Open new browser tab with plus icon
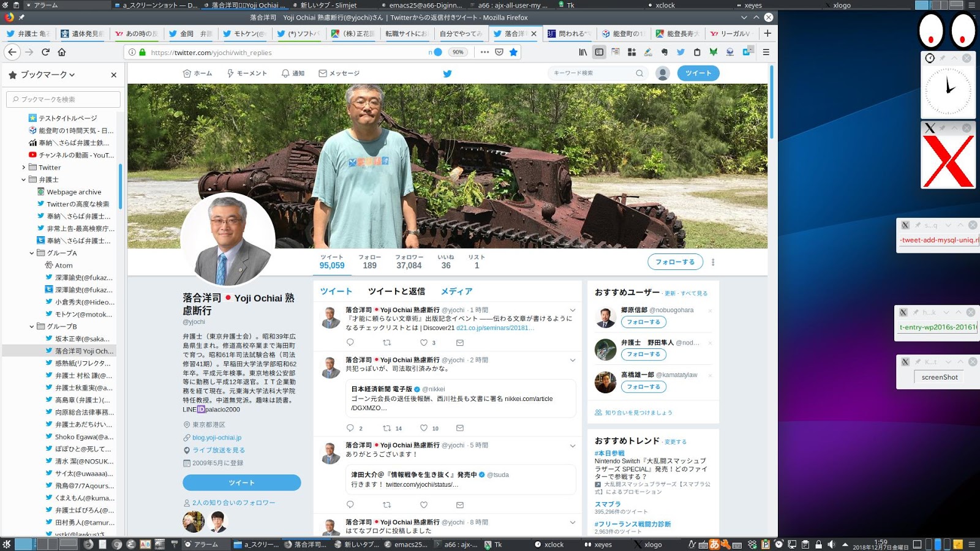Screen dimensions: 980x551 tap(767, 33)
